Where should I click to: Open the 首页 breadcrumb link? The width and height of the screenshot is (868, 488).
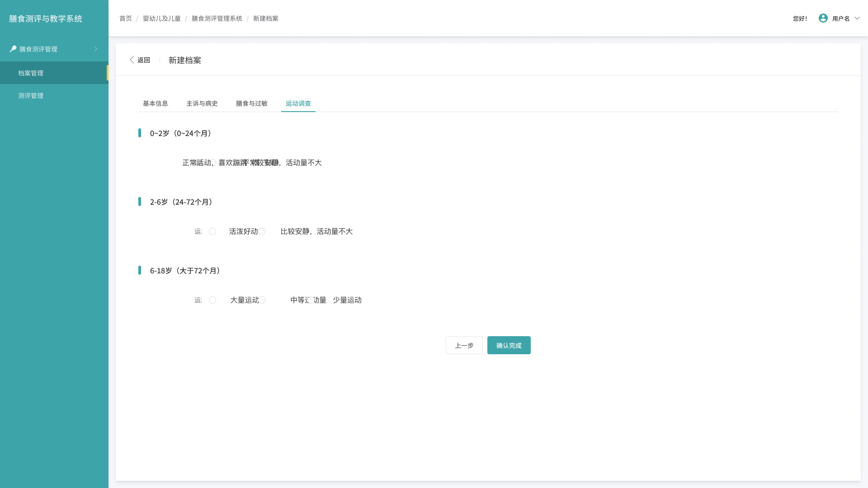point(126,19)
